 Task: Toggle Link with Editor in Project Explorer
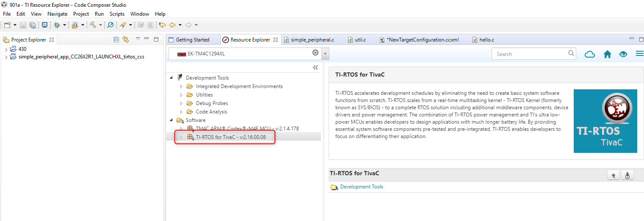(x=125, y=39)
